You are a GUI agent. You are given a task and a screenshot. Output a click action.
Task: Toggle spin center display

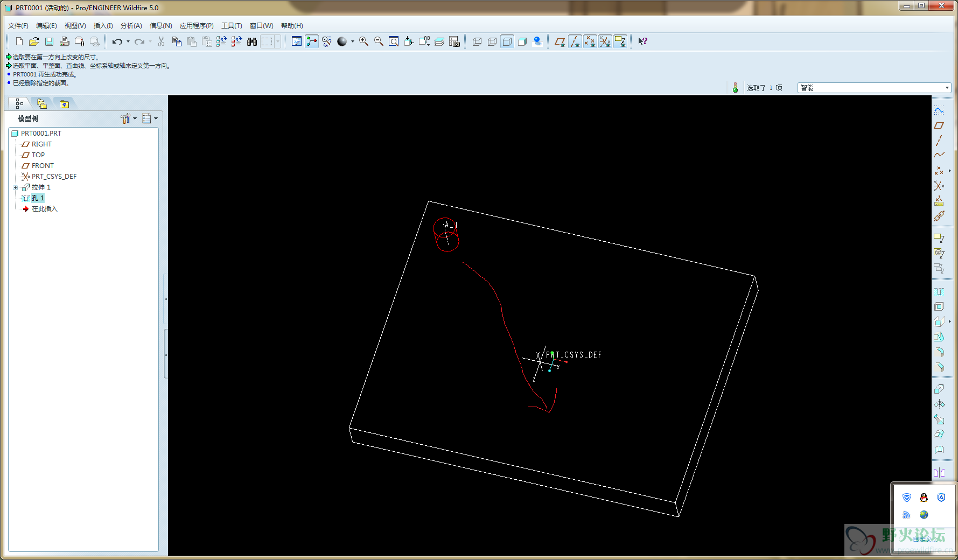(312, 41)
